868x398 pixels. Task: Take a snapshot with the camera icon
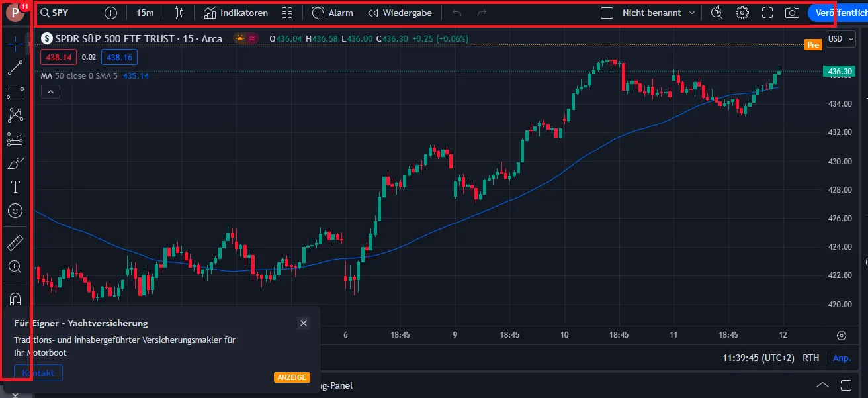(x=792, y=13)
